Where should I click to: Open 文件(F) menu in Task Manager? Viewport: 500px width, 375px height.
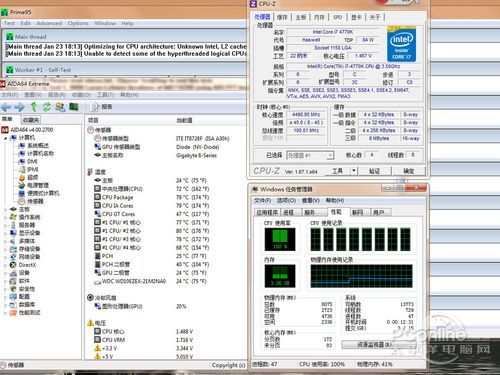click(262, 200)
